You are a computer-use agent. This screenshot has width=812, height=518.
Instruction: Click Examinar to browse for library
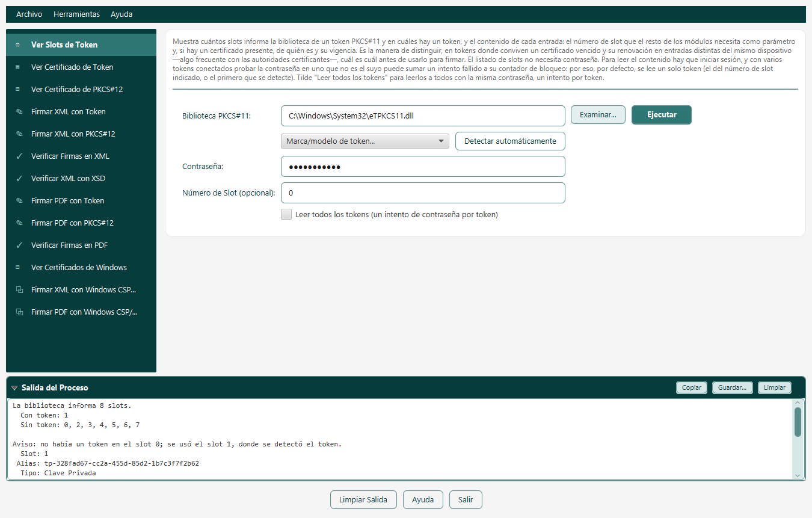598,114
